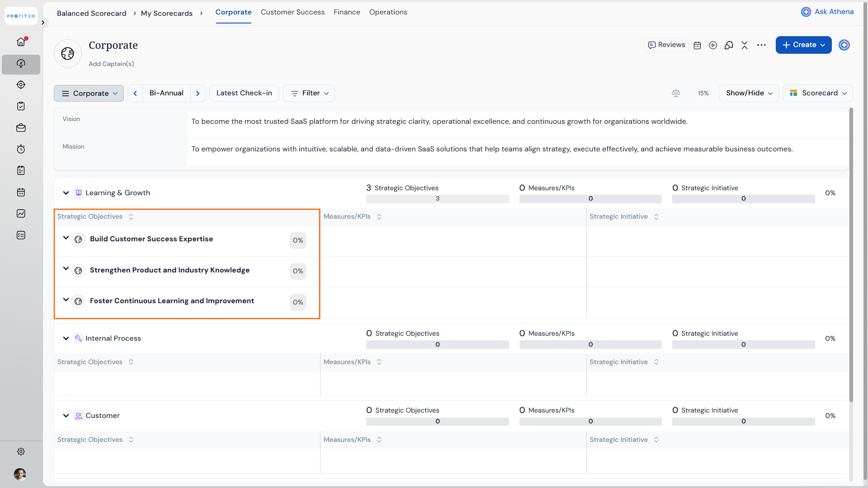
Task: Expand Build Customer Success Expertise objective
Action: pyautogui.click(x=66, y=238)
